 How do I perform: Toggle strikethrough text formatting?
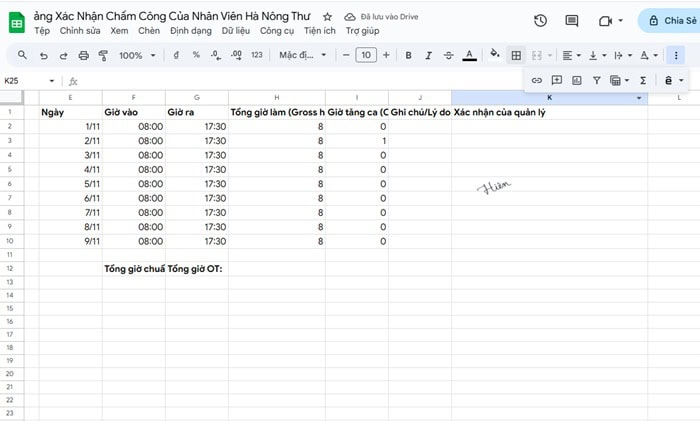450,56
